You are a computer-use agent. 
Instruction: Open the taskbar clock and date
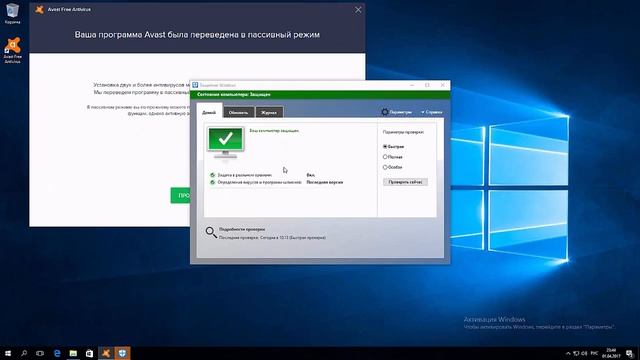tap(611, 353)
